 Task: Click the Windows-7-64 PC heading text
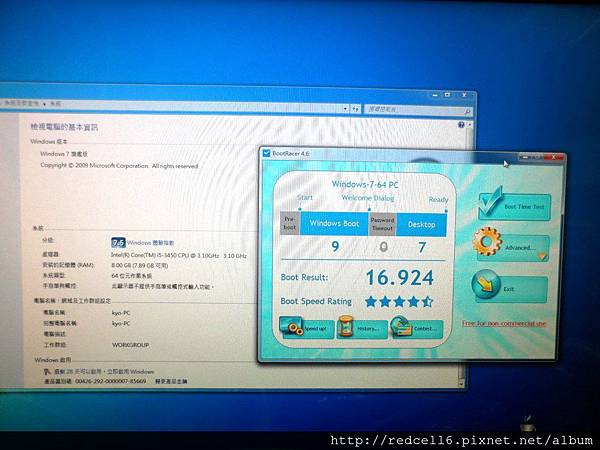click(365, 184)
